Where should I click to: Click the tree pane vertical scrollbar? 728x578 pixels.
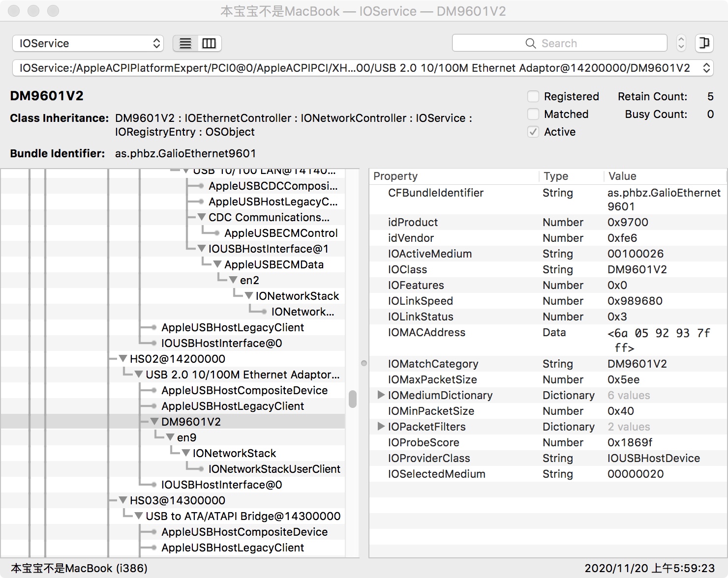[352, 399]
